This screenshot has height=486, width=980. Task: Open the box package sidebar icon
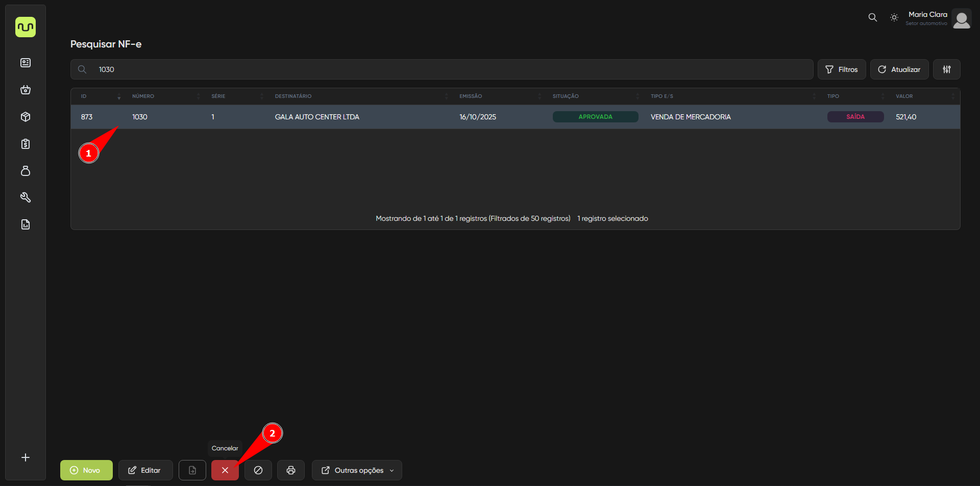click(26, 117)
